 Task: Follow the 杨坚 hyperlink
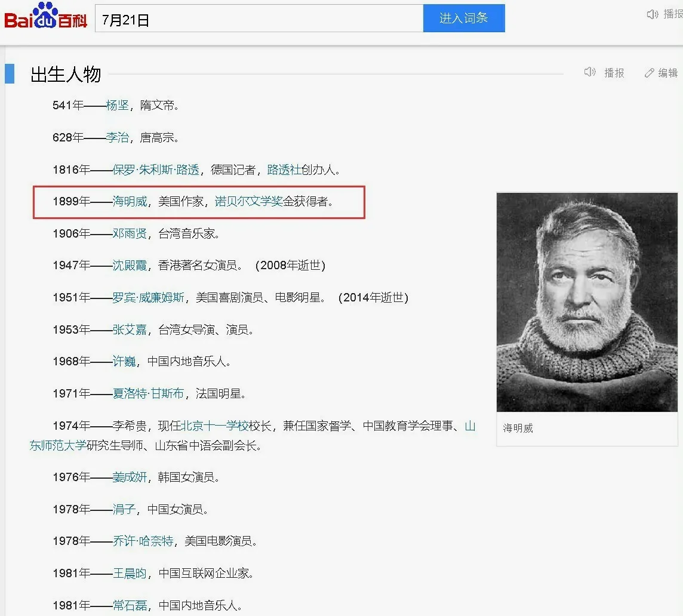(118, 106)
